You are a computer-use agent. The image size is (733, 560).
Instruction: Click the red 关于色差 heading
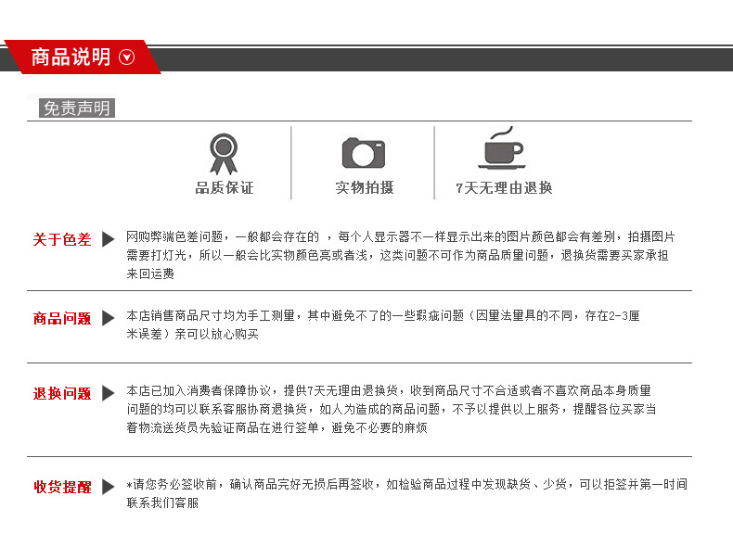coord(62,239)
